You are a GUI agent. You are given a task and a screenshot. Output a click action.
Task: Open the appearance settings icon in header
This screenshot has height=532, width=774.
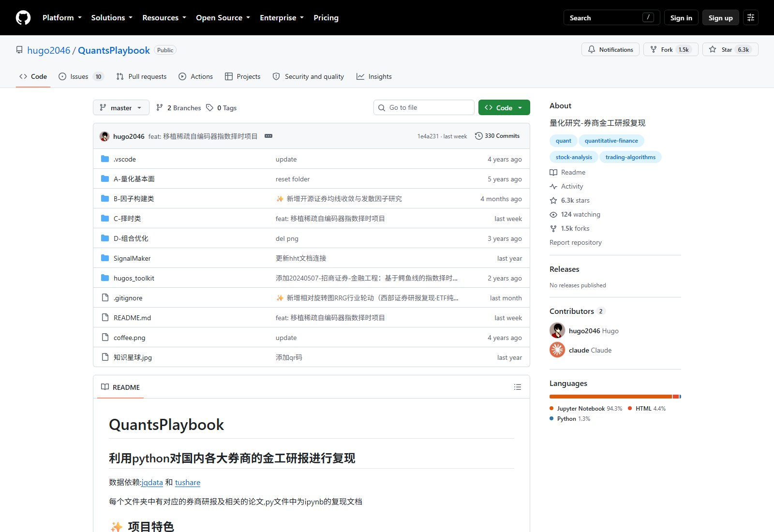click(751, 17)
